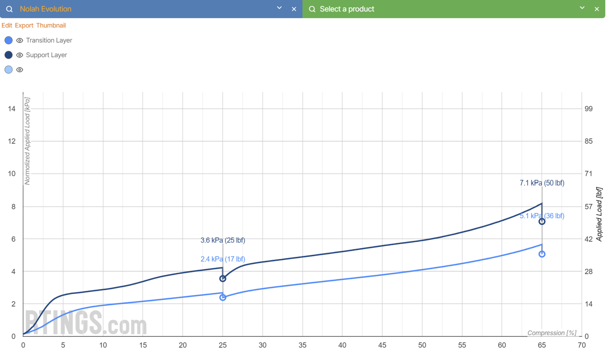The image size is (614, 364).
Task: Click the Export link
Action: point(24,26)
